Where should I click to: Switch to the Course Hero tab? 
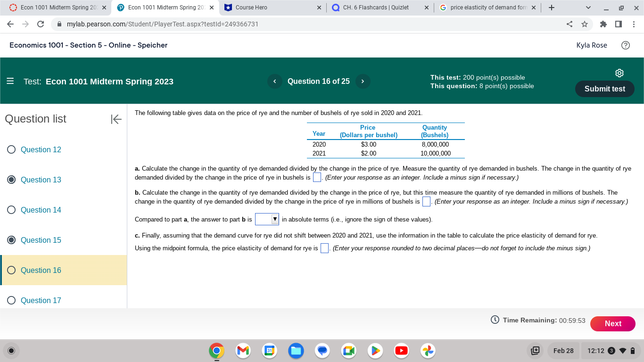[273, 8]
